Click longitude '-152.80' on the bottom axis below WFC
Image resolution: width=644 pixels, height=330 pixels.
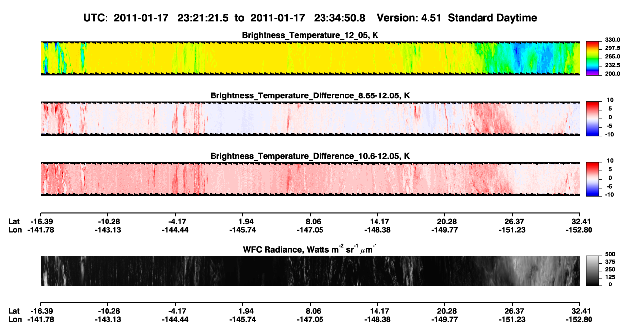pos(580,319)
